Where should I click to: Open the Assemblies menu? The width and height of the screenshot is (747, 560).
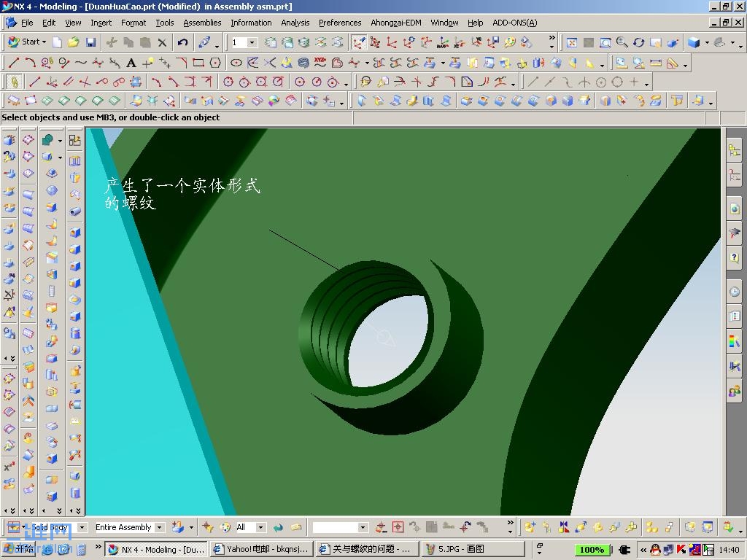click(x=202, y=23)
